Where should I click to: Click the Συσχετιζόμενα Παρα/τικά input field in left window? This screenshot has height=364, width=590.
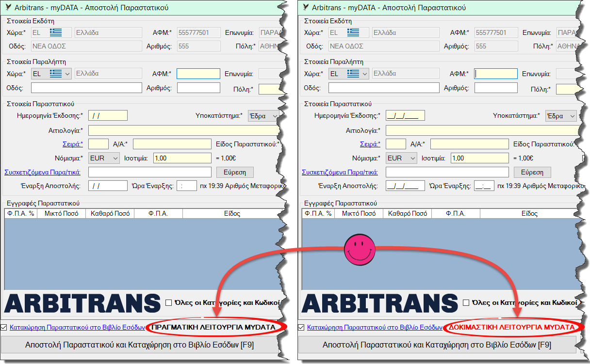pos(150,172)
